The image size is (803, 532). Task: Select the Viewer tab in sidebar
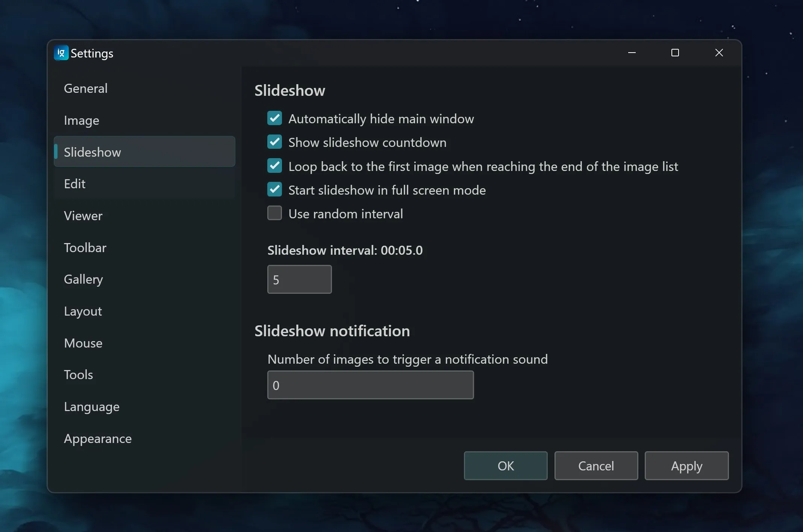83,216
